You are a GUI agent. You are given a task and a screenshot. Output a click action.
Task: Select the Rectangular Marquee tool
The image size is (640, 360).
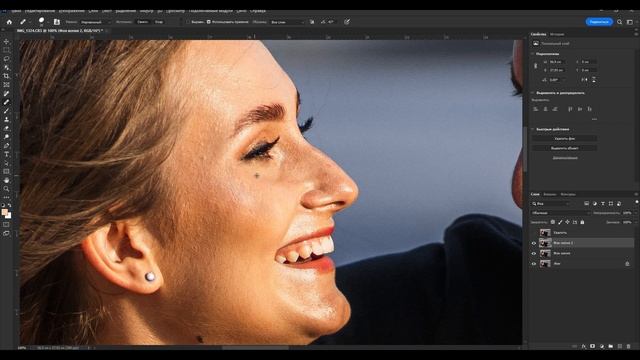pyautogui.click(x=6, y=50)
